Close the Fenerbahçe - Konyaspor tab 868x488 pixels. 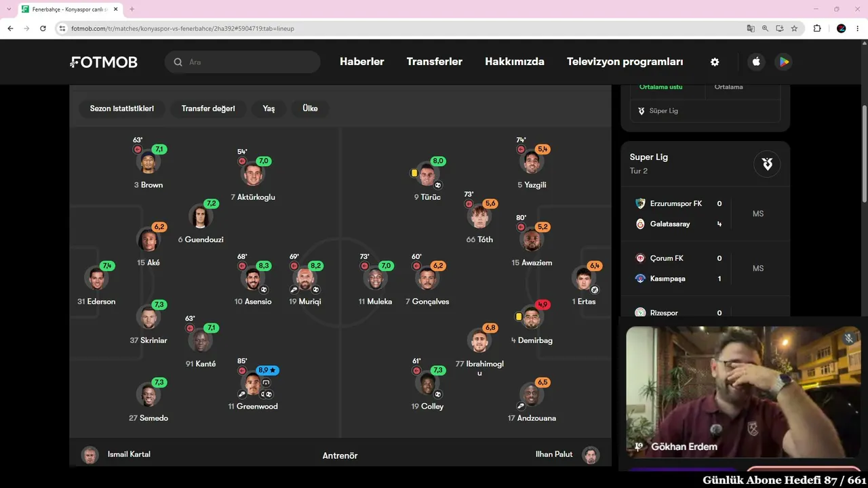[115, 9]
